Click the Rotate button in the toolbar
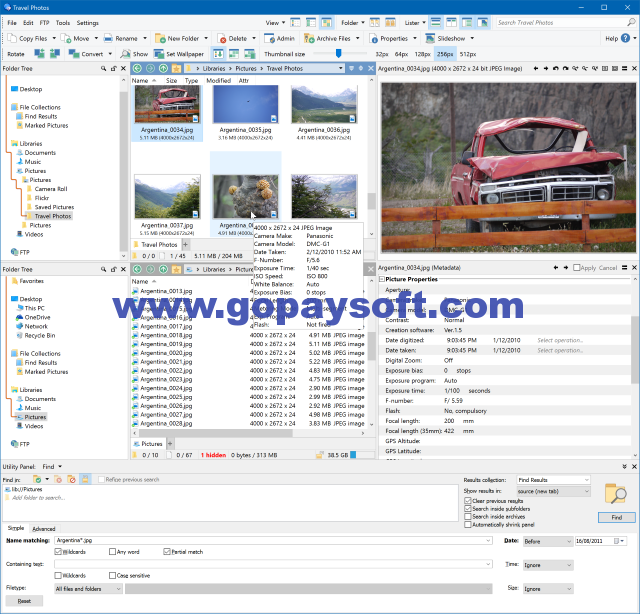The image size is (640, 614). point(16,54)
